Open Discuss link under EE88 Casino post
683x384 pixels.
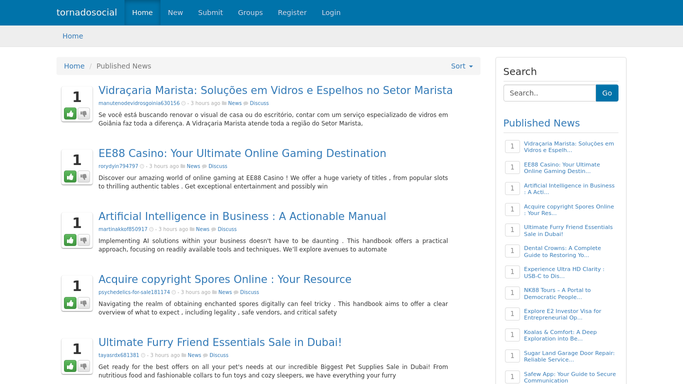pyautogui.click(x=218, y=166)
